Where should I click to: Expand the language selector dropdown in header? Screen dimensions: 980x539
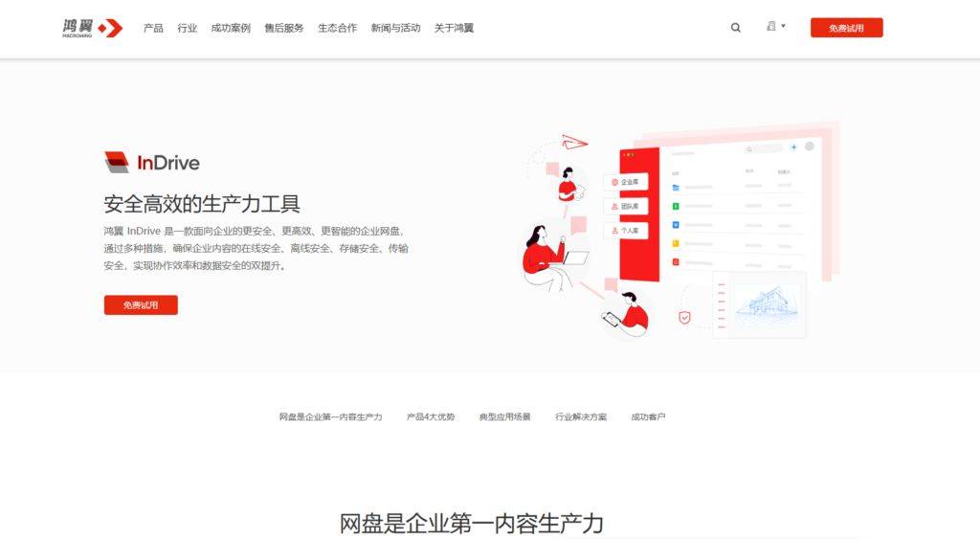775,27
